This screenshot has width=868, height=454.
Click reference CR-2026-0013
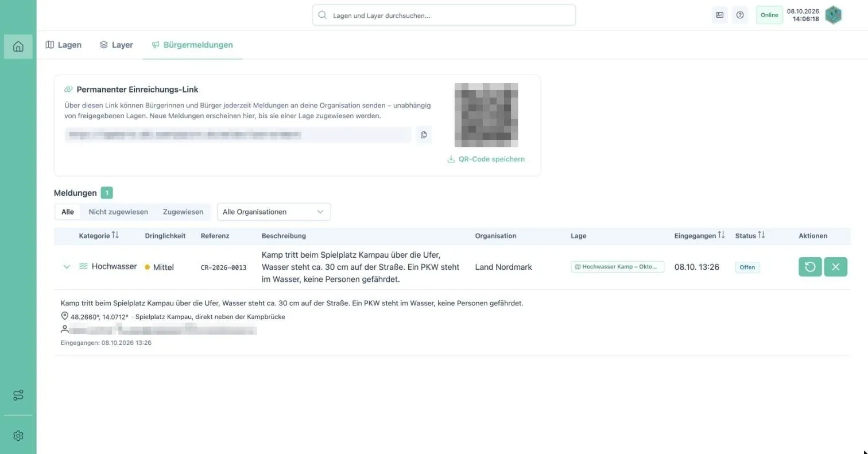pos(223,267)
